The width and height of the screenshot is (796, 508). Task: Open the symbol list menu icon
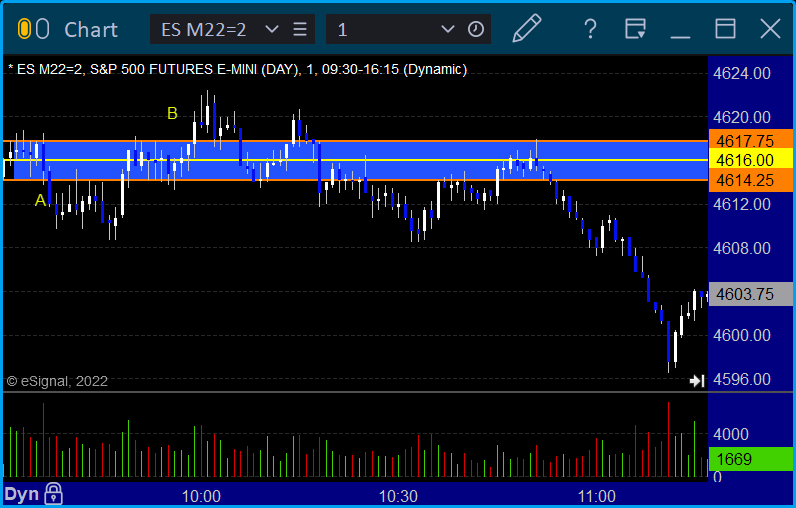300,29
